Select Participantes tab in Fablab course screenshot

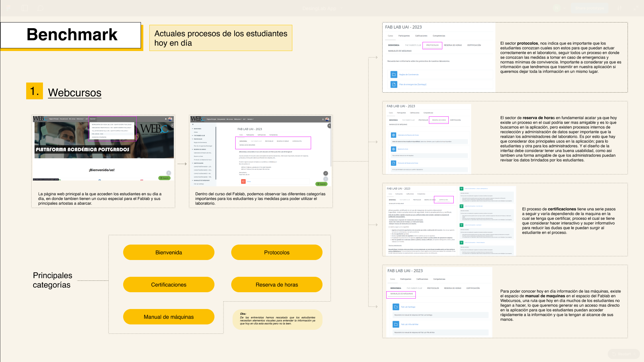[x=250, y=135]
